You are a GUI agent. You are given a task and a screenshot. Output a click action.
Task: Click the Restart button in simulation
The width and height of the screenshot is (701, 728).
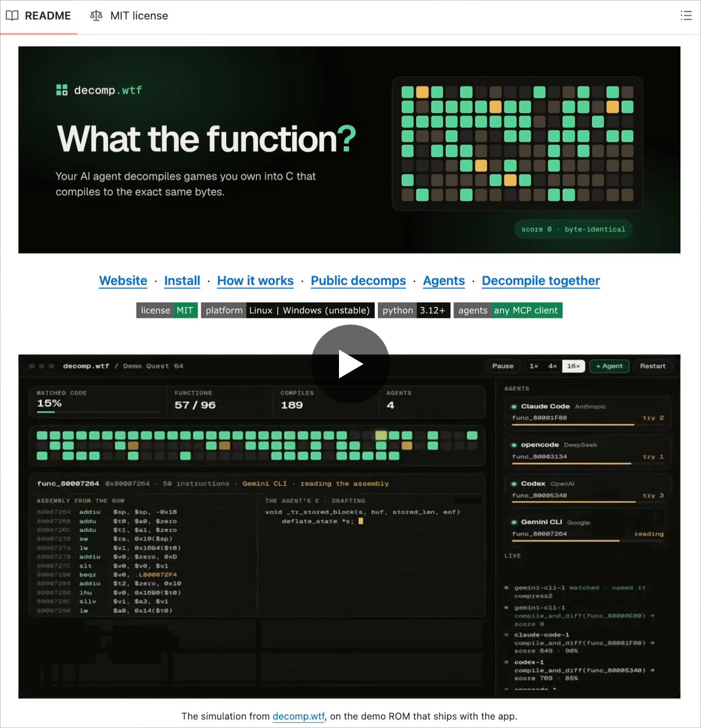point(652,366)
